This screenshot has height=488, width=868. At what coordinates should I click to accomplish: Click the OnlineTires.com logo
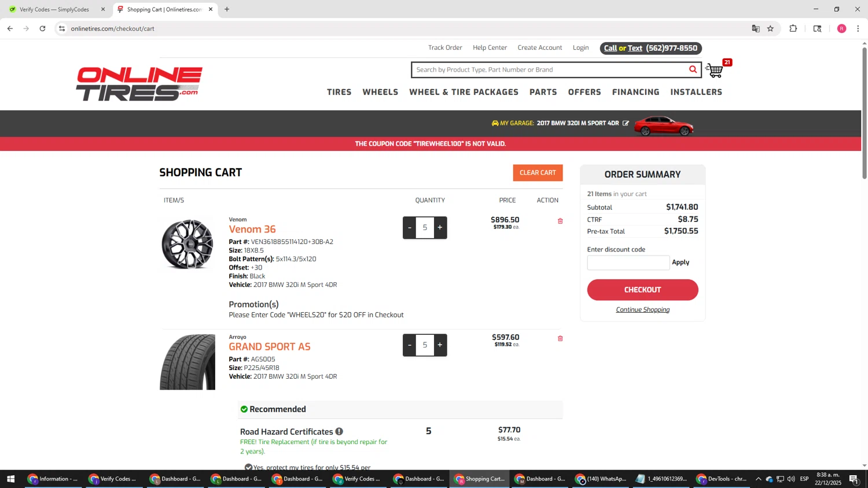click(139, 84)
